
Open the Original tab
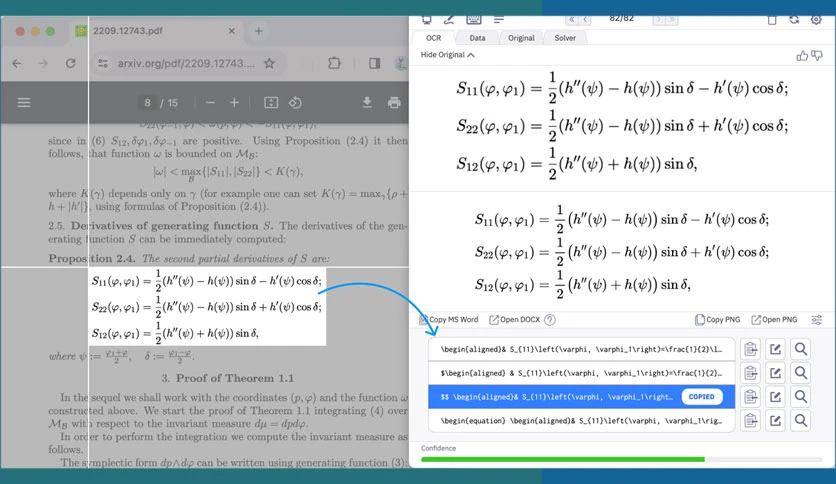point(521,38)
